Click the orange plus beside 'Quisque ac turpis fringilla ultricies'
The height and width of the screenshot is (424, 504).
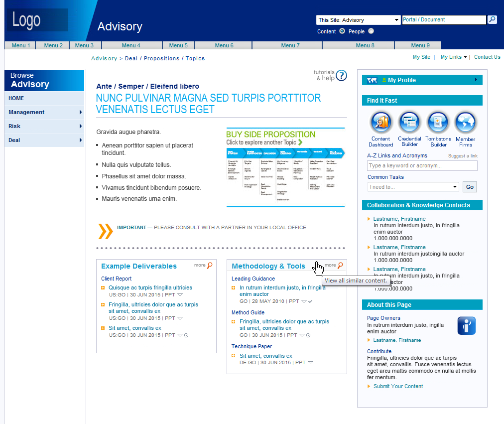tap(103, 287)
